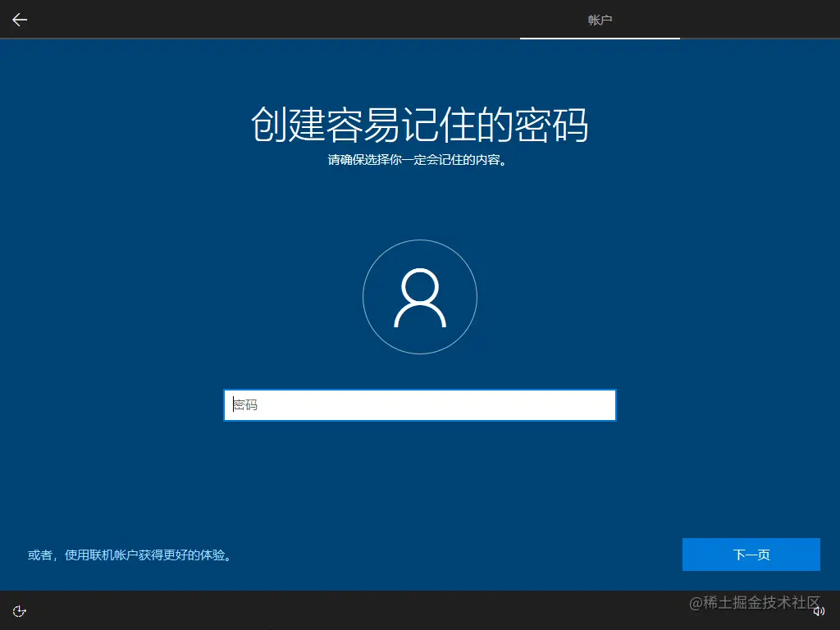The image size is (840, 630).
Task: Select the highlighted 帐户 section header
Action: pos(600,20)
